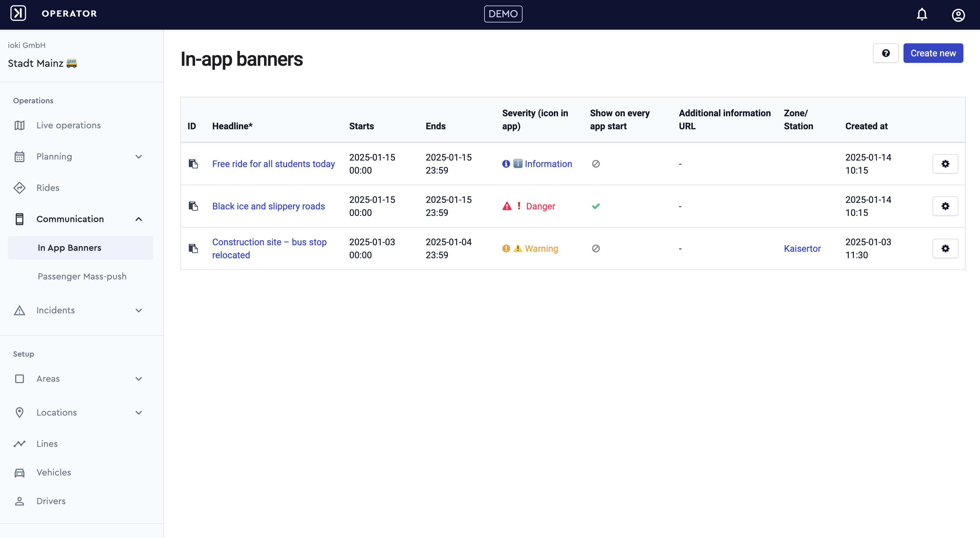This screenshot has height=538, width=980.
Task: Open gear settings for Free ride banner
Action: 945,164
